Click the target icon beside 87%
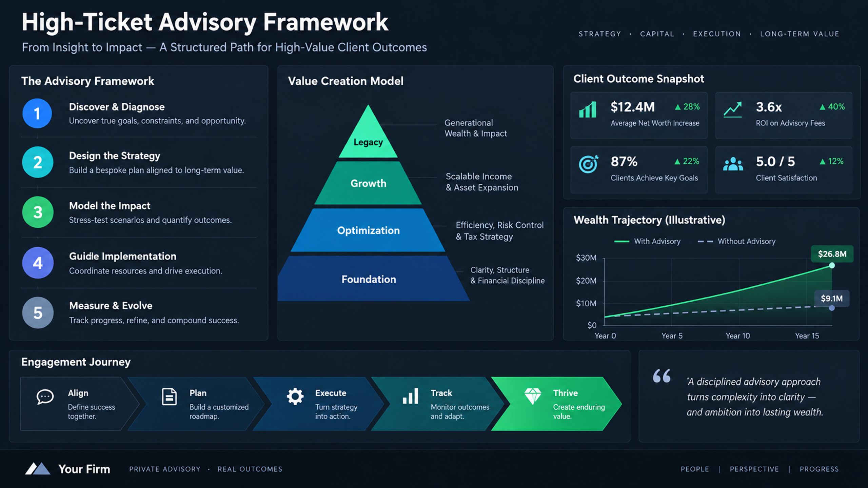Viewport: 868px width, 488px height. pos(589,164)
